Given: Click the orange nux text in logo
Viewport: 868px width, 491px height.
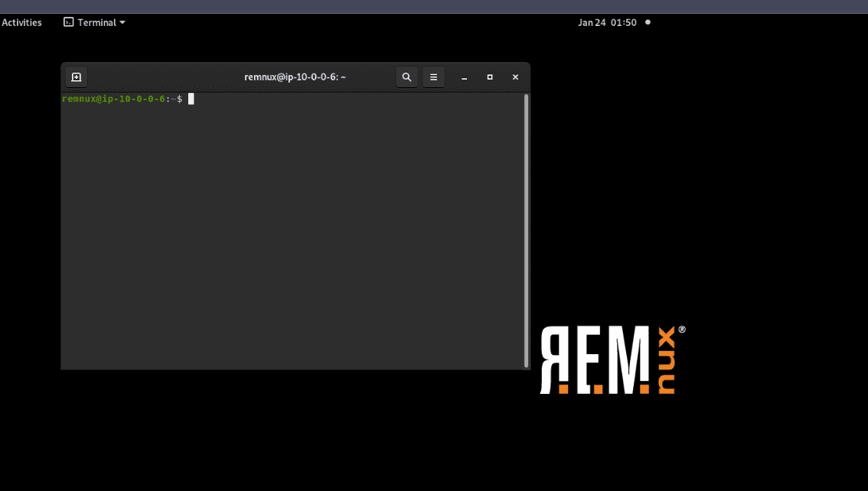Looking at the screenshot, I should click(666, 360).
